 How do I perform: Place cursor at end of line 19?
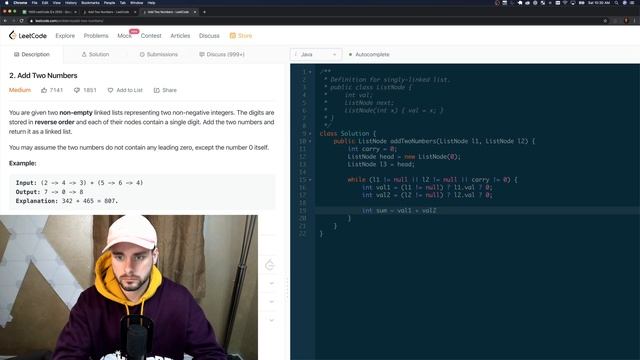click(x=436, y=211)
